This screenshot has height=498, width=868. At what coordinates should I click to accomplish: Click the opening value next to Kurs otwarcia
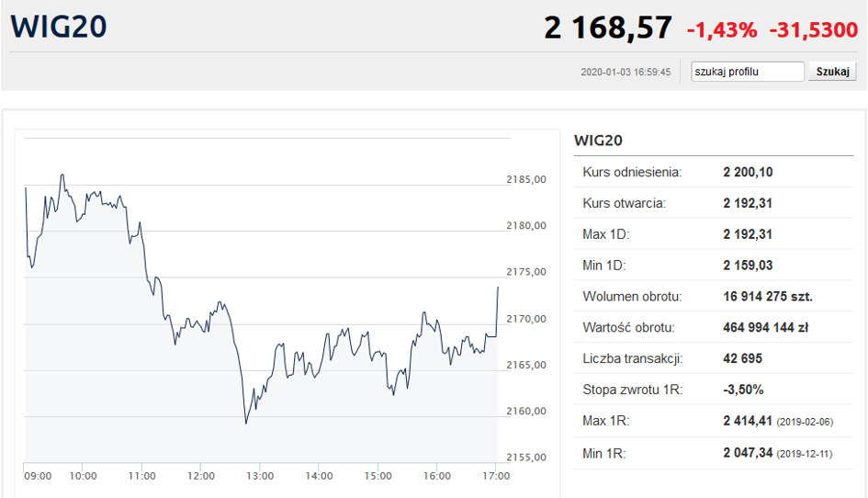(x=748, y=203)
